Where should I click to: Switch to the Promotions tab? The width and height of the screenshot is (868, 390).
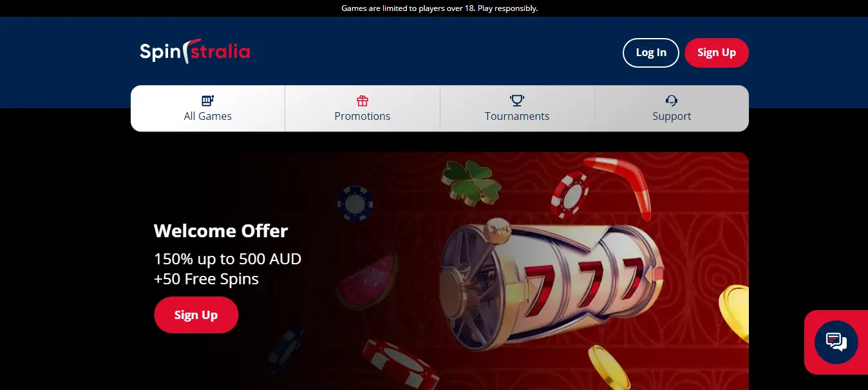click(363, 108)
